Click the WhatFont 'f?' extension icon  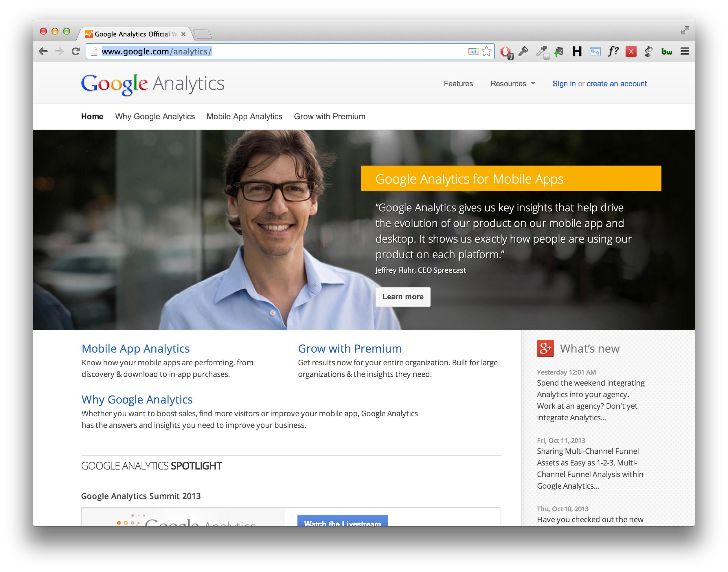[x=613, y=52]
